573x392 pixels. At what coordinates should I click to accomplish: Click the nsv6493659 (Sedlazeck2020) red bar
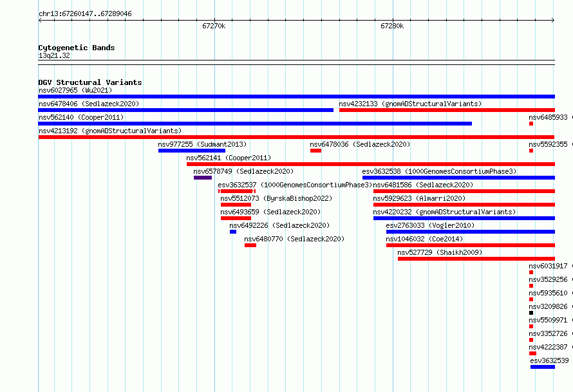point(236,218)
